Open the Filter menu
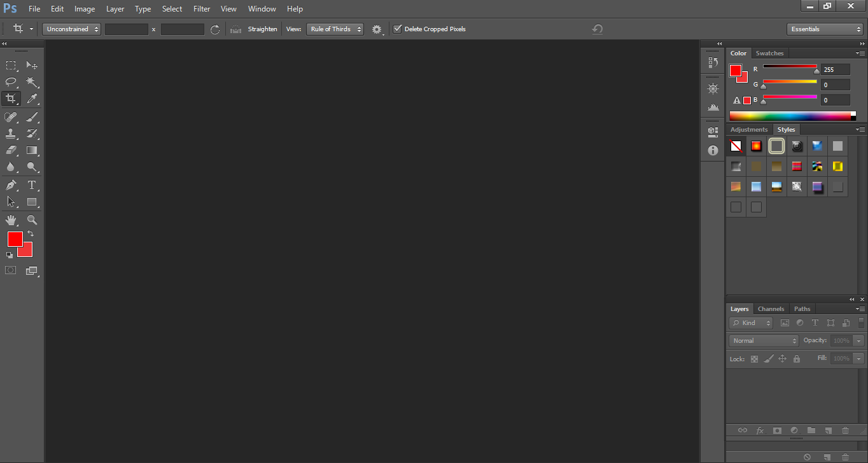868x463 pixels. click(202, 9)
